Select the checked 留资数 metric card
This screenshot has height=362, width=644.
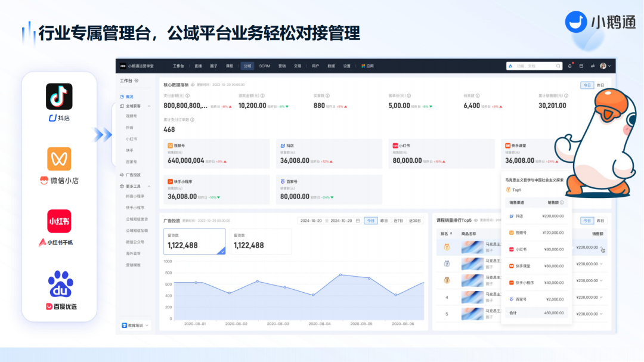coord(194,241)
